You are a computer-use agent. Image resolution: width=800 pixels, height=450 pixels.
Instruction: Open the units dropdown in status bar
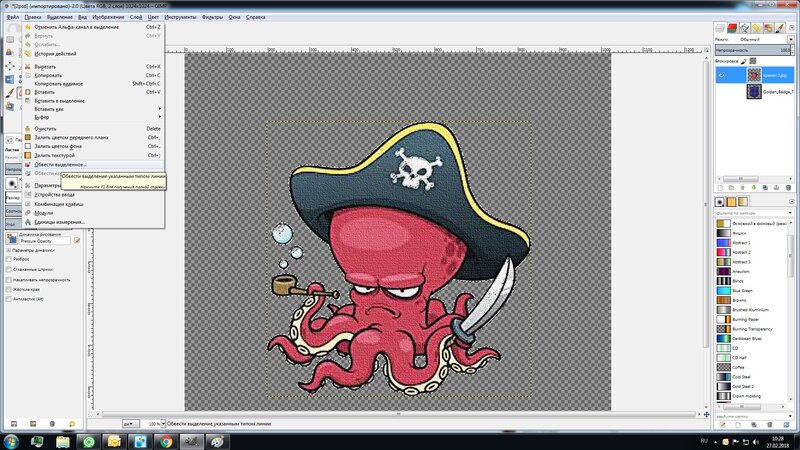point(131,423)
